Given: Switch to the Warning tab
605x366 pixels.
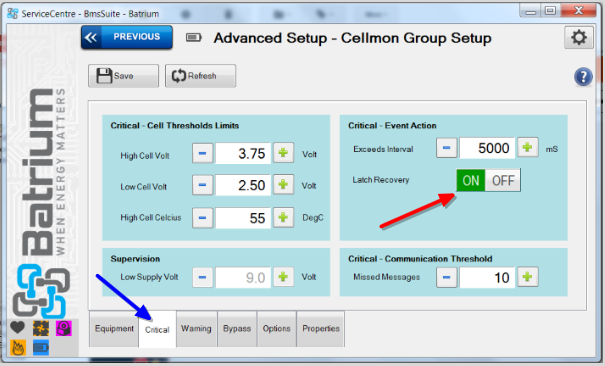Looking at the screenshot, I should pyautogui.click(x=196, y=329).
